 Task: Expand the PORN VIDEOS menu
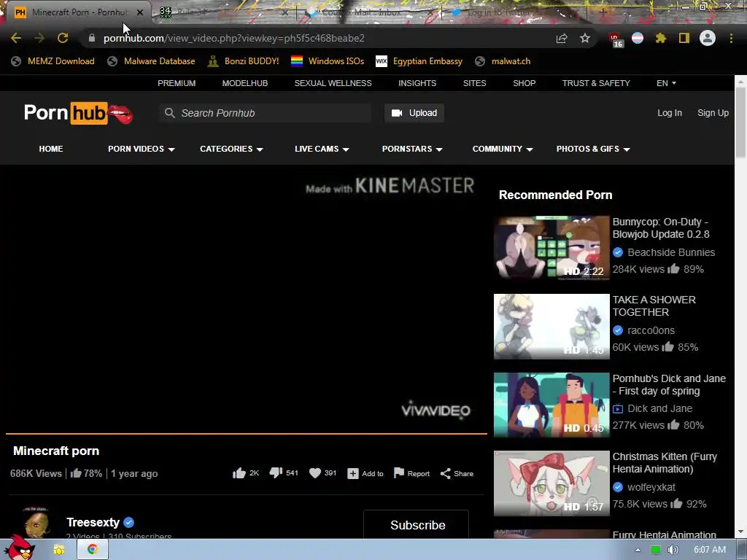click(x=142, y=149)
